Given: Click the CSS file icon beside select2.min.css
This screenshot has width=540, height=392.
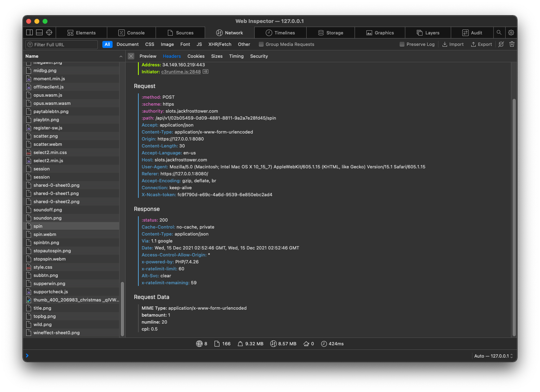Looking at the screenshot, I should coord(29,152).
